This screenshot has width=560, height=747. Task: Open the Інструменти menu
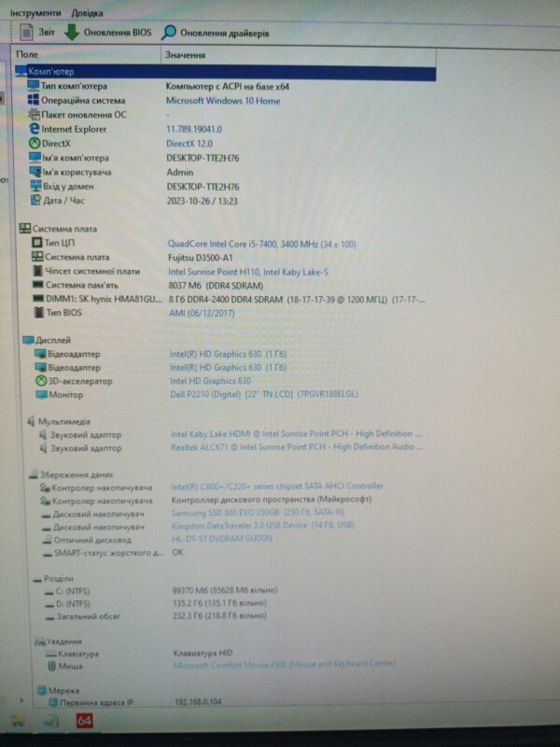(35, 13)
